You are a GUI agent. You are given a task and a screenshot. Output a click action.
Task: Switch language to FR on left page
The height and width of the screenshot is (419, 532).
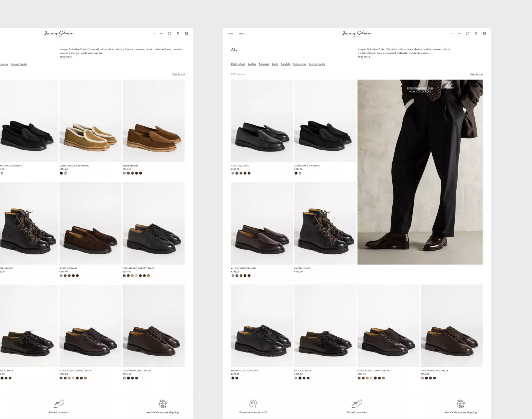pyautogui.click(x=154, y=34)
